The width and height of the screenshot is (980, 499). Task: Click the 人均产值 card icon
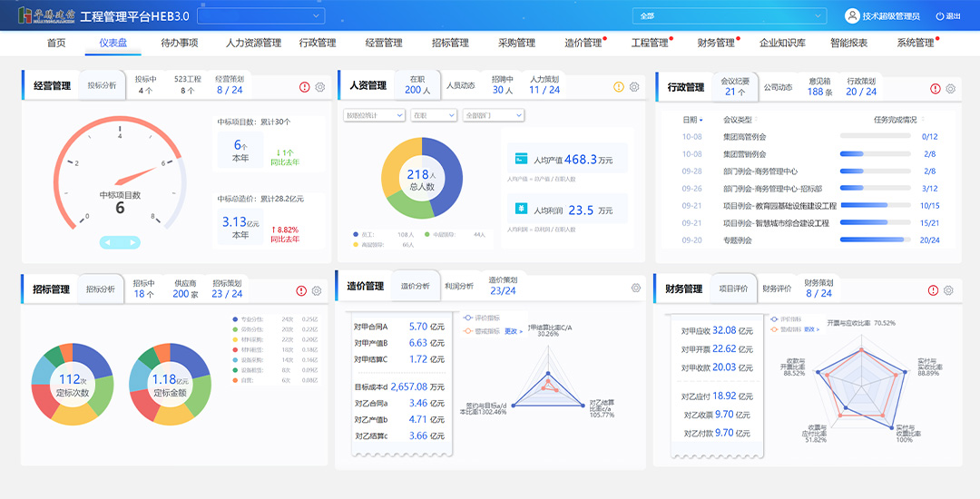click(x=521, y=159)
